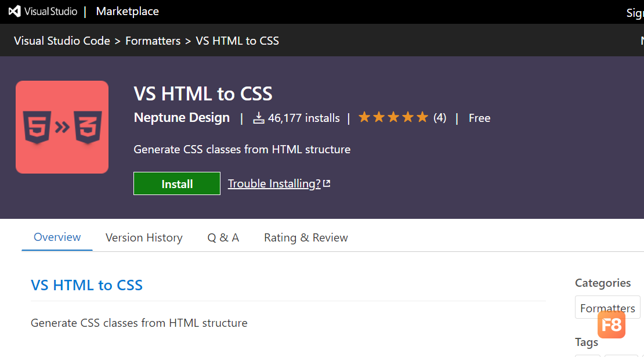Click the extension title VS HTML to CSS
644x357 pixels.
coord(203,93)
